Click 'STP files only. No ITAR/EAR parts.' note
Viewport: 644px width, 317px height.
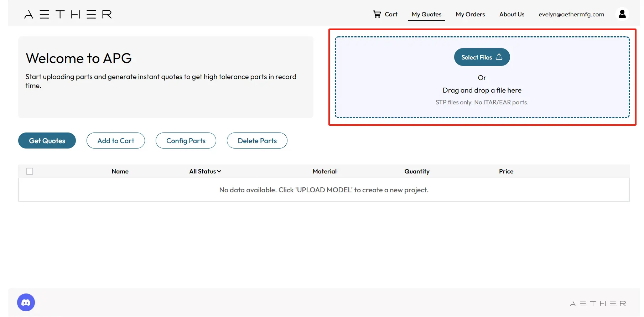482,102
